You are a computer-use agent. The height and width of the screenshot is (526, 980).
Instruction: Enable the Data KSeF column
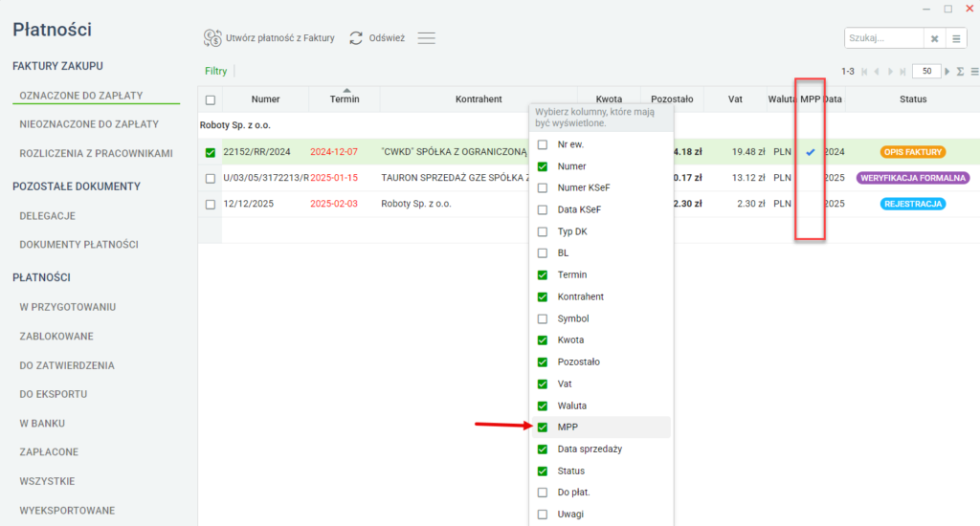pyautogui.click(x=543, y=209)
